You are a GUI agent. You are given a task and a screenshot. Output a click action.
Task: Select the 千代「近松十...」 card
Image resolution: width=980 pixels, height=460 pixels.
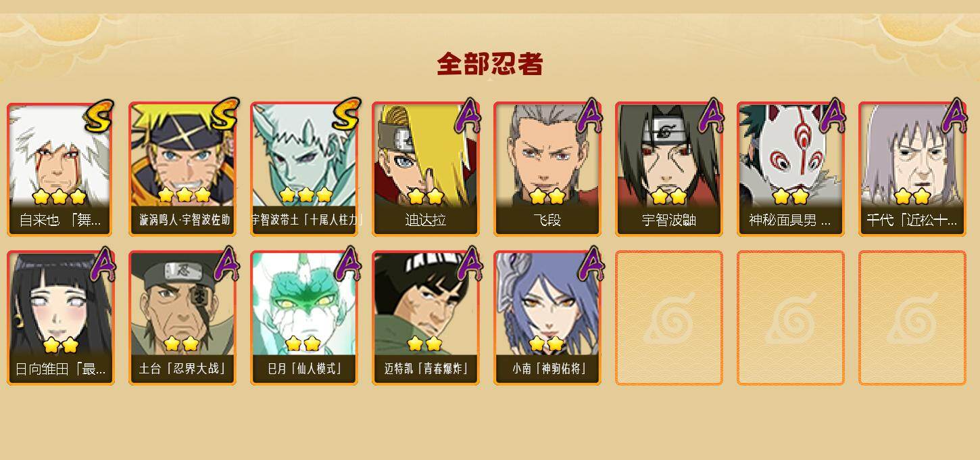(912, 169)
